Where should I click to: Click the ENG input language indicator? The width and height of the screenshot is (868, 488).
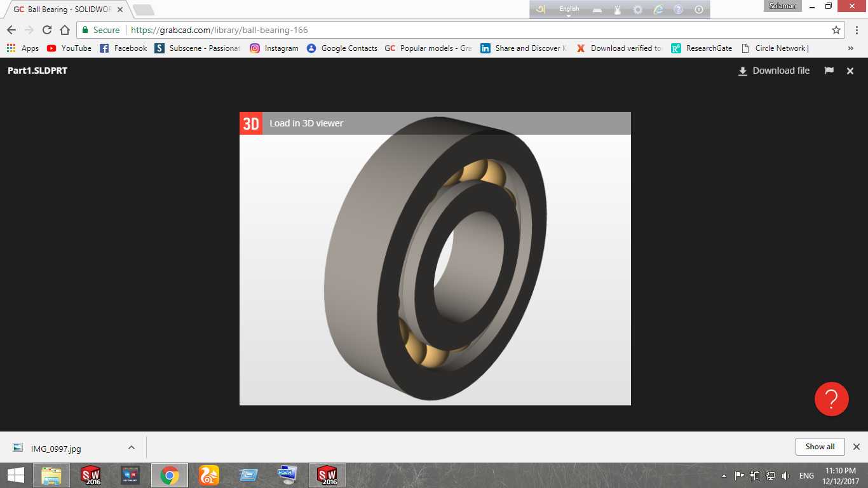(x=806, y=476)
